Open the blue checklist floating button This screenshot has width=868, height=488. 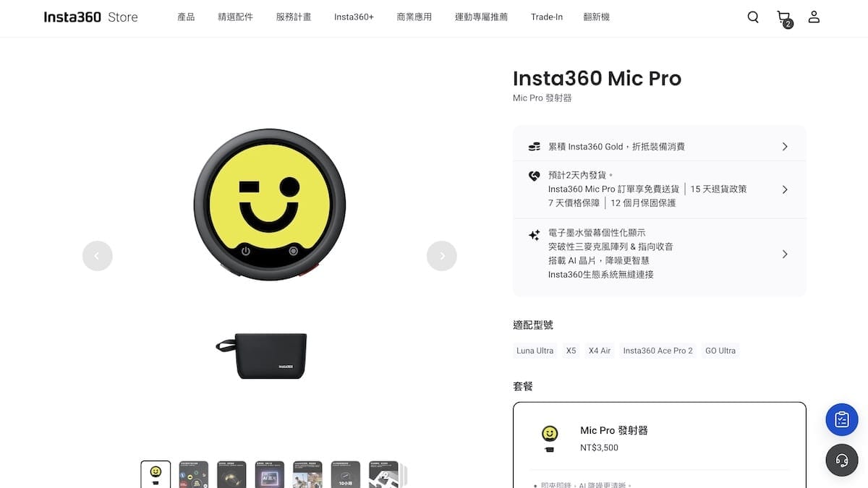tap(842, 419)
